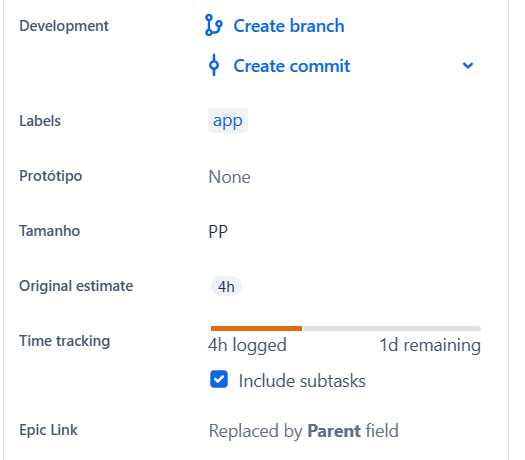Click the git branch icon

[x=214, y=25]
